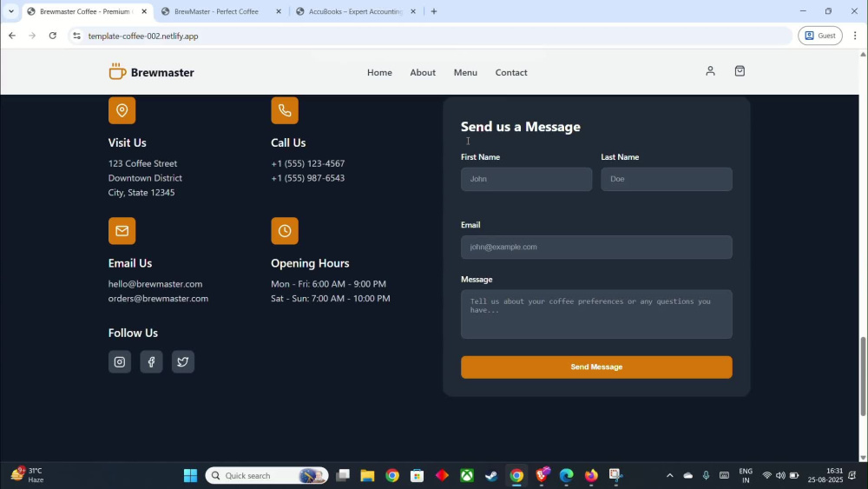Click the taskbar Quick search box

266,475
